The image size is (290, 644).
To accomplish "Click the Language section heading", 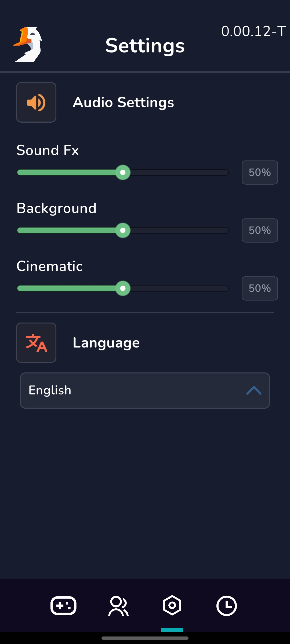I will (x=106, y=343).
